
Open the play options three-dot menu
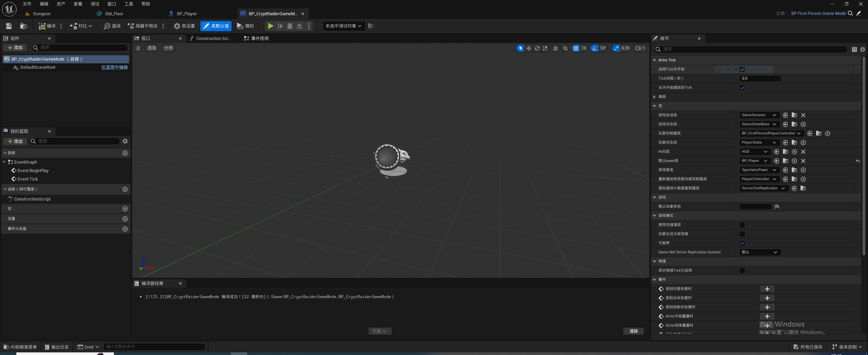(x=309, y=26)
